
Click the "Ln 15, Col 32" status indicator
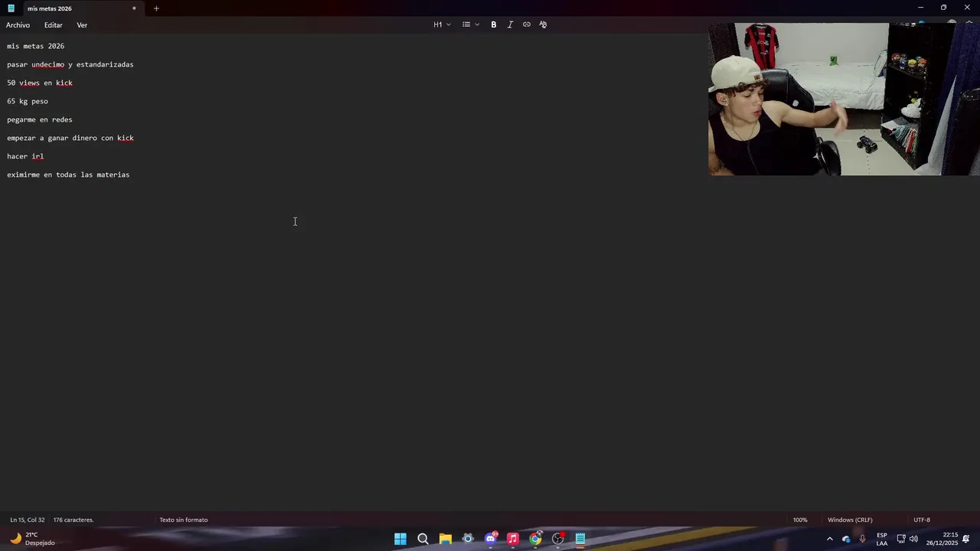click(28, 520)
